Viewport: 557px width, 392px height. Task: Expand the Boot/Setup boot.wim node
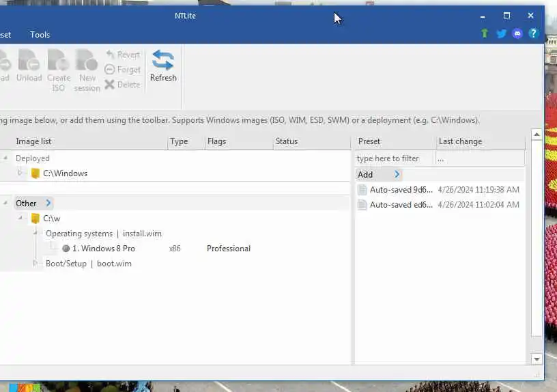35,264
